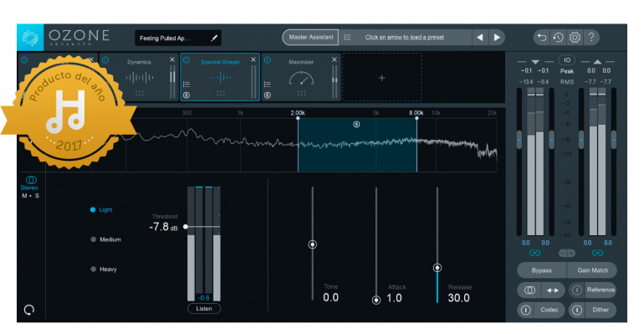This screenshot has height=334, width=644.
Task: Click the Master Assistant button
Action: (x=311, y=38)
